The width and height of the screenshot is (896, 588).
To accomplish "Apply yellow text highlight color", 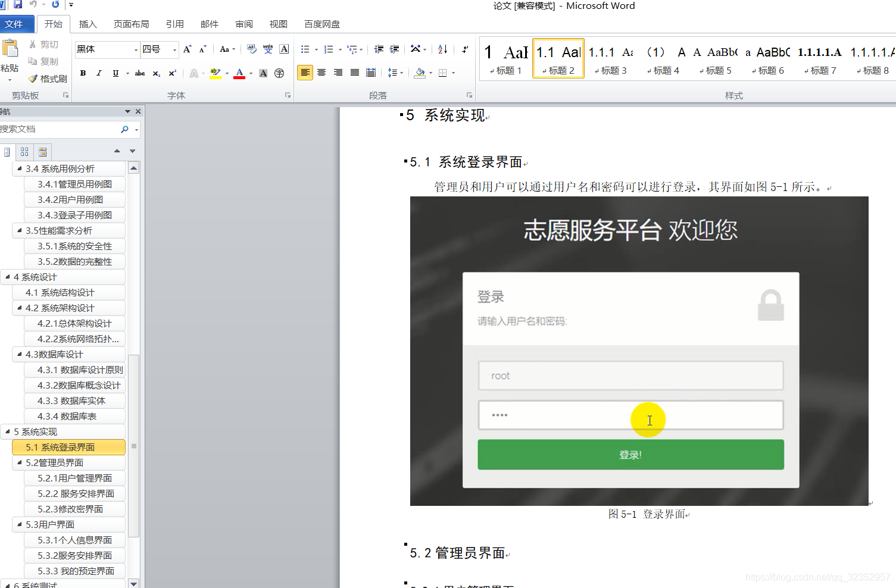I will click(216, 73).
